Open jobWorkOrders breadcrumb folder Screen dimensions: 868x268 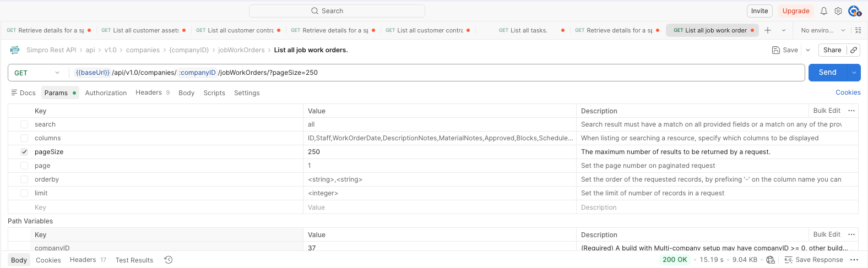pyautogui.click(x=241, y=50)
